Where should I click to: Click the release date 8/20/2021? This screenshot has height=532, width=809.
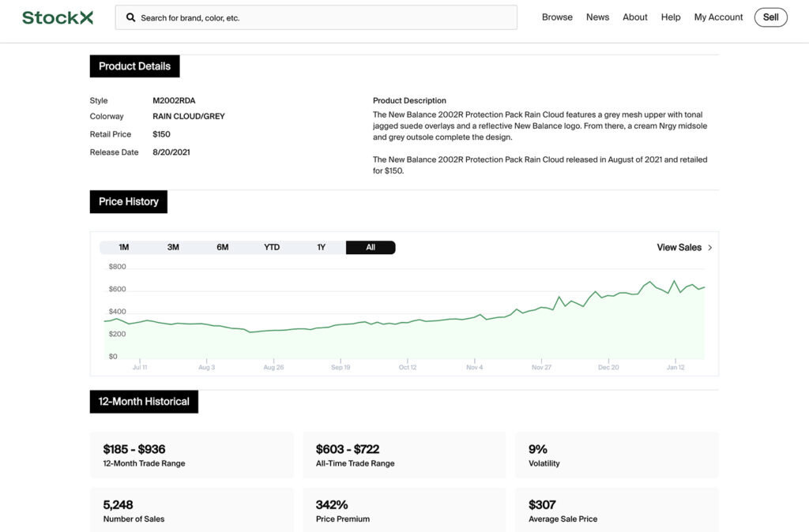171,152
